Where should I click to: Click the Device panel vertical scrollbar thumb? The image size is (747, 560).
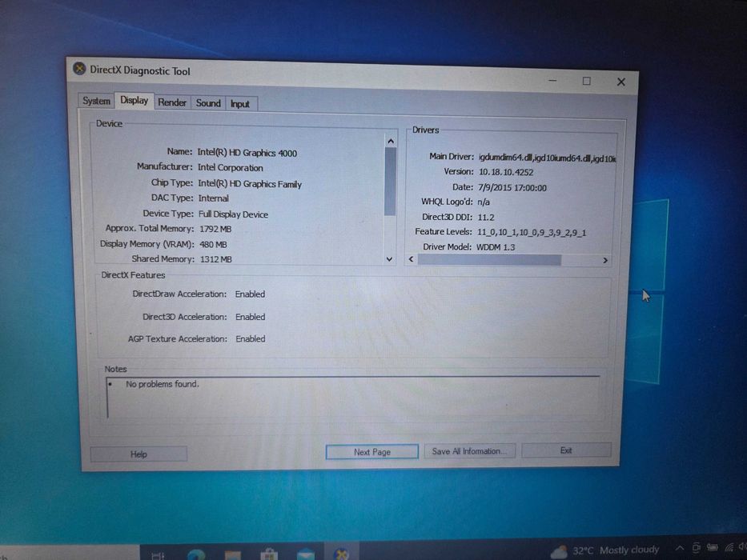(390, 182)
